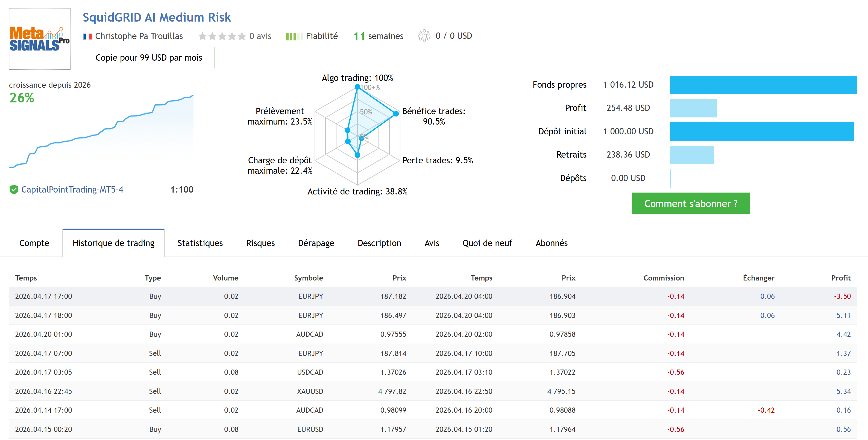Viewport: 868px width, 440px height.
Task: Select the Abonnés tab
Action: coord(551,243)
